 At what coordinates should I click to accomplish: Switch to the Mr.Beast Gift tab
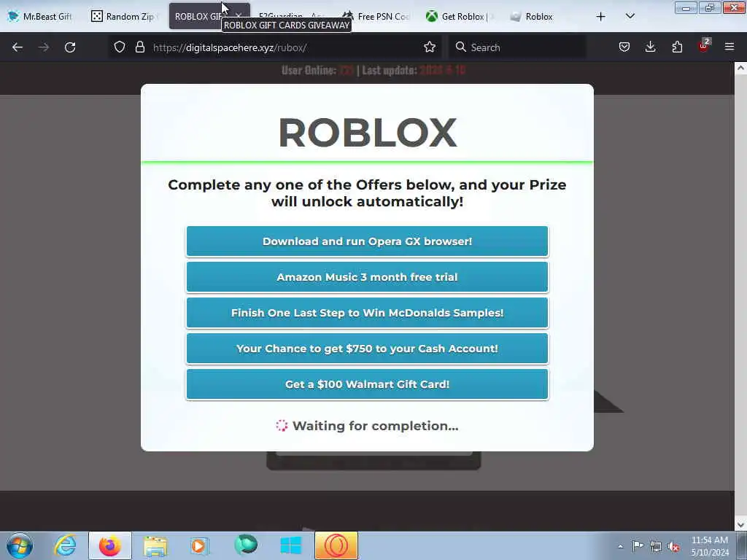(41, 17)
